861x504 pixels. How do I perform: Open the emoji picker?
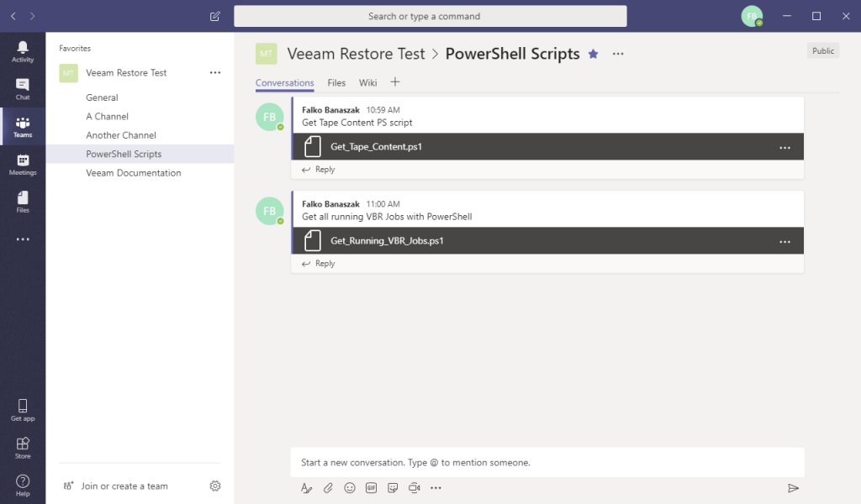click(x=349, y=487)
